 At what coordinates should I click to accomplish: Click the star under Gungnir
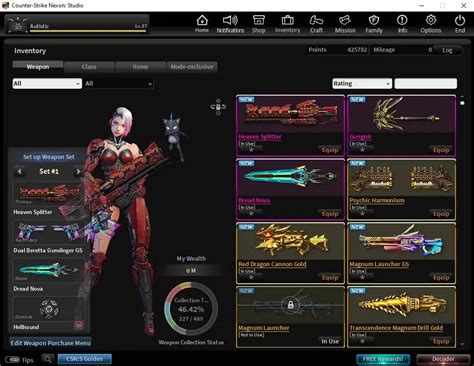click(x=362, y=150)
